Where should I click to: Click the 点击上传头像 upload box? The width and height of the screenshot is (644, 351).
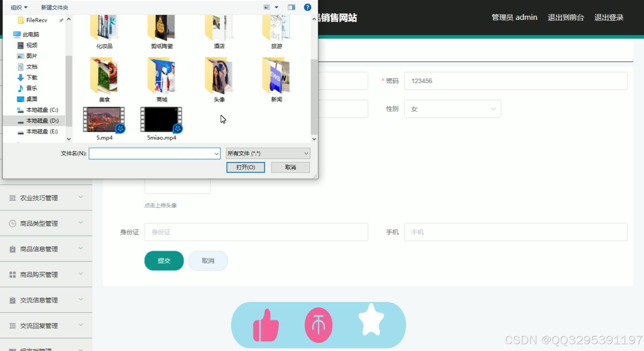coord(177,186)
